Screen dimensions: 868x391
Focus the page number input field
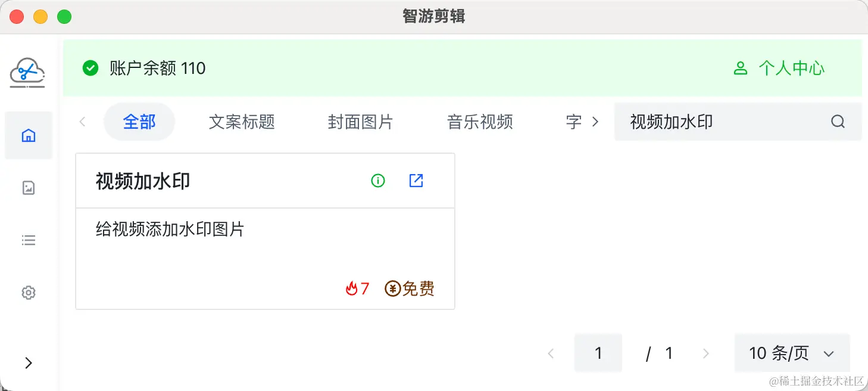pos(598,353)
